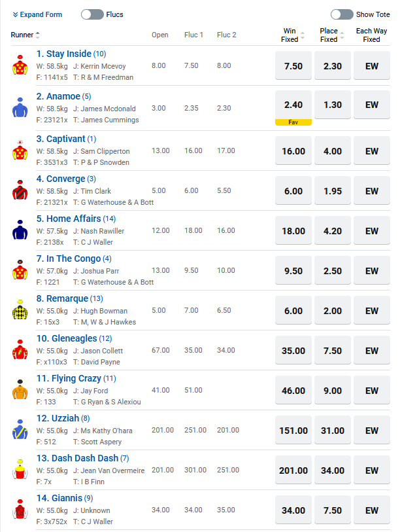The image size is (400, 532).
Task: Click Stay Inside jockey silks icon
Action: pyautogui.click(x=19, y=65)
